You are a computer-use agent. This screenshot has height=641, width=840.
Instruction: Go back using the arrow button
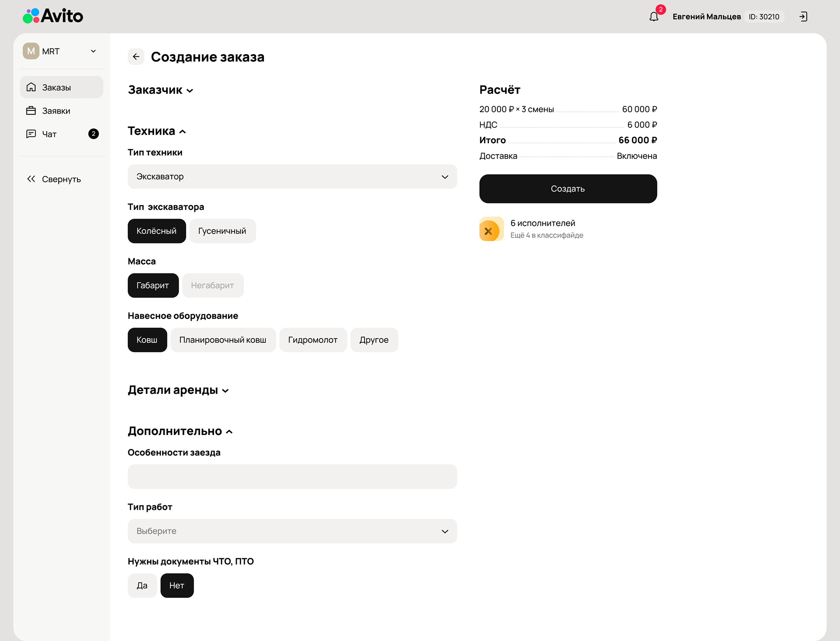point(136,57)
